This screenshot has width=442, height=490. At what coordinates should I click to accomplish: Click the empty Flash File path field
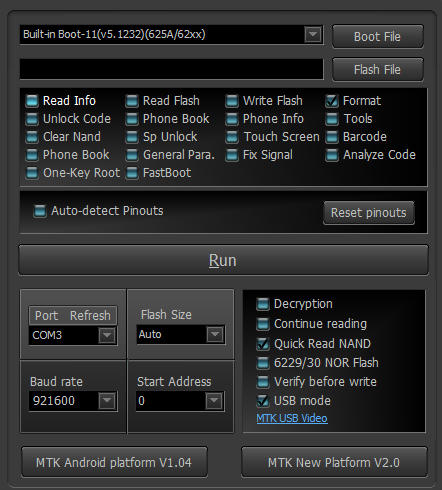172,69
